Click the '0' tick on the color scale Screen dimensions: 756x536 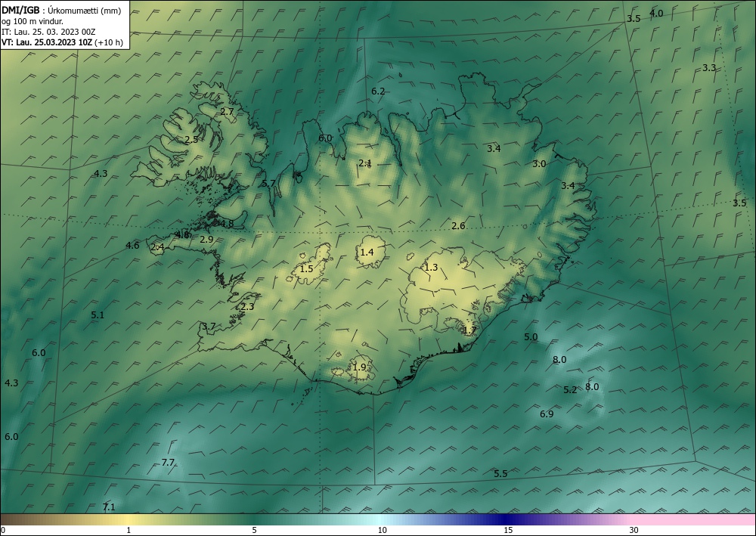pos(3,531)
